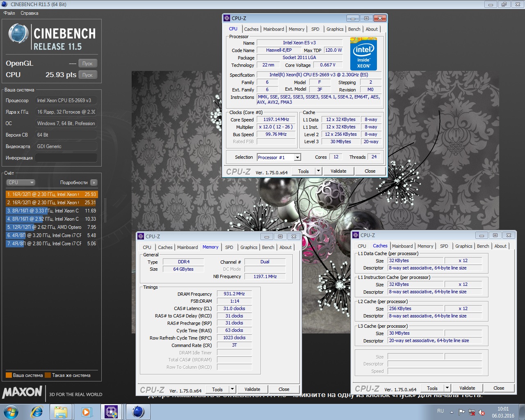Image resolution: width=525 pixels, height=420 pixels.
Task: Click the volume speaker tray icon
Action: point(482,412)
